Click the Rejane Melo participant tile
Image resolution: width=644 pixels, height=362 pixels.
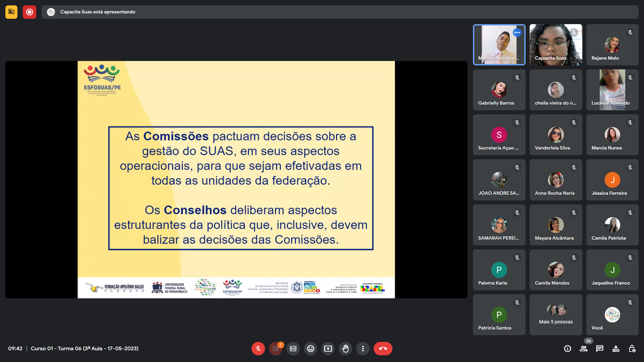[x=612, y=45]
